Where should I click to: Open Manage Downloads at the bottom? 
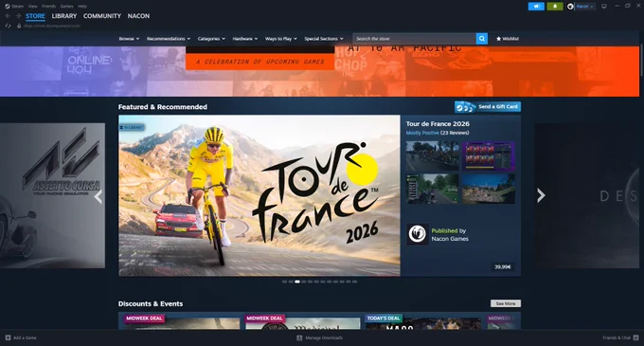tap(319, 337)
